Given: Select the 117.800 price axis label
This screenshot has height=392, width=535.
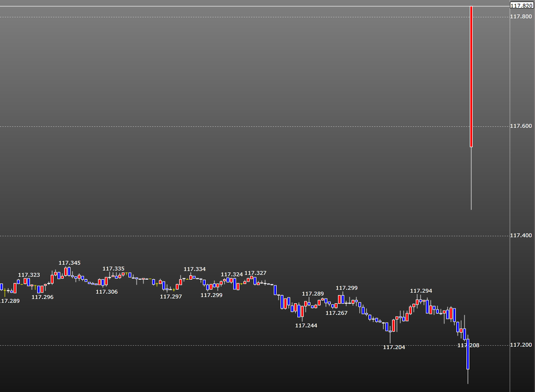Looking at the screenshot, I should pos(521,16).
